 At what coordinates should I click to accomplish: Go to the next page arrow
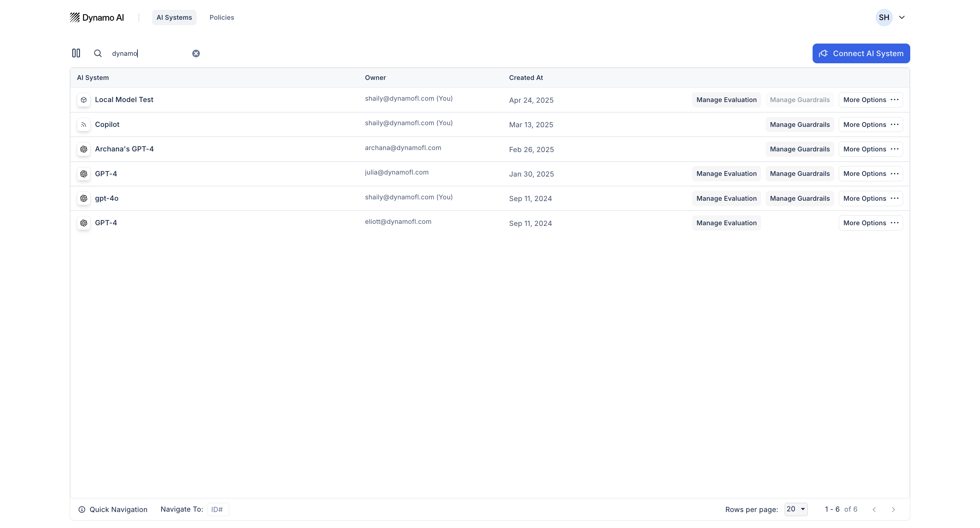pyautogui.click(x=893, y=509)
